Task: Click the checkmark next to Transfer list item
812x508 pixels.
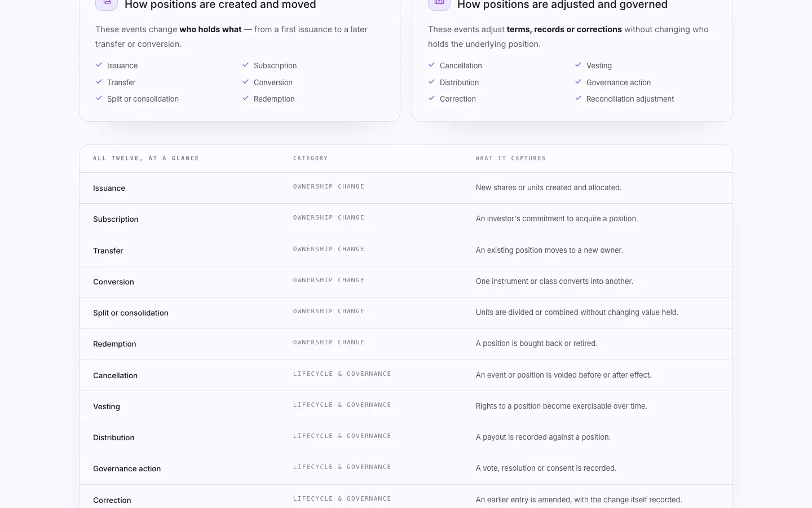Action: [x=99, y=82]
